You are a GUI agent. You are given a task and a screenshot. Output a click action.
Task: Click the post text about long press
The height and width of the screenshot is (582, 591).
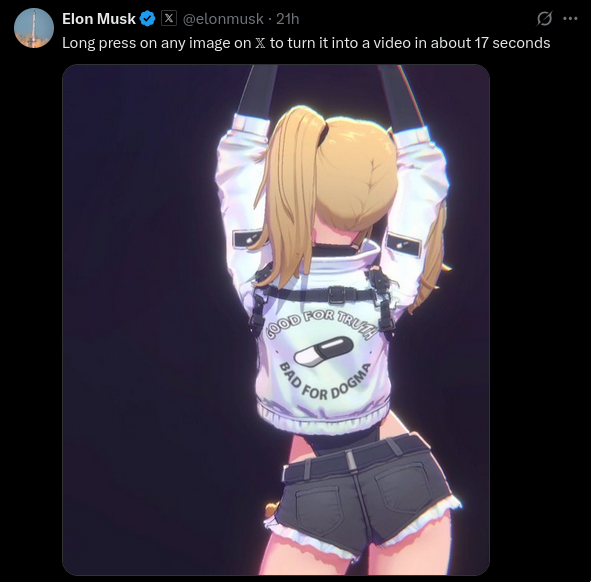306,43
